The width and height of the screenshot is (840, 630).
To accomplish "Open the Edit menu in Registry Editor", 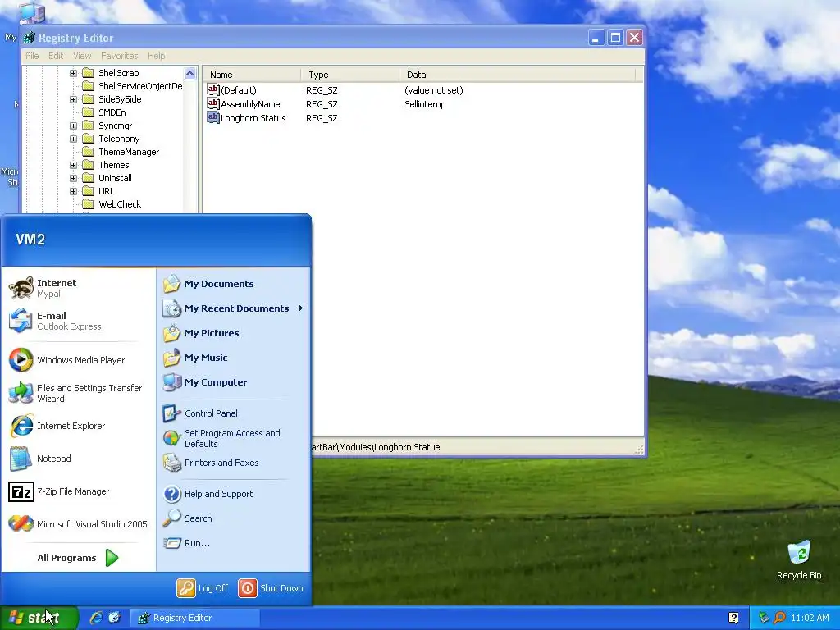I will point(56,56).
